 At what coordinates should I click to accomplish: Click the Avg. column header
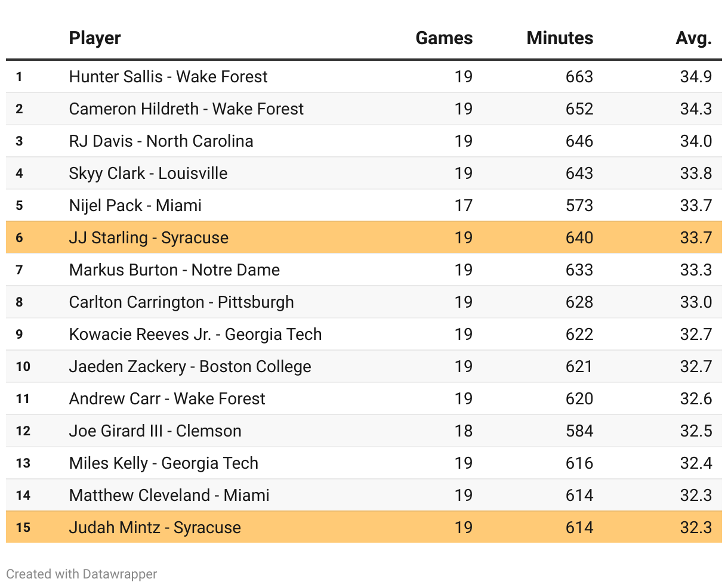[693, 38]
